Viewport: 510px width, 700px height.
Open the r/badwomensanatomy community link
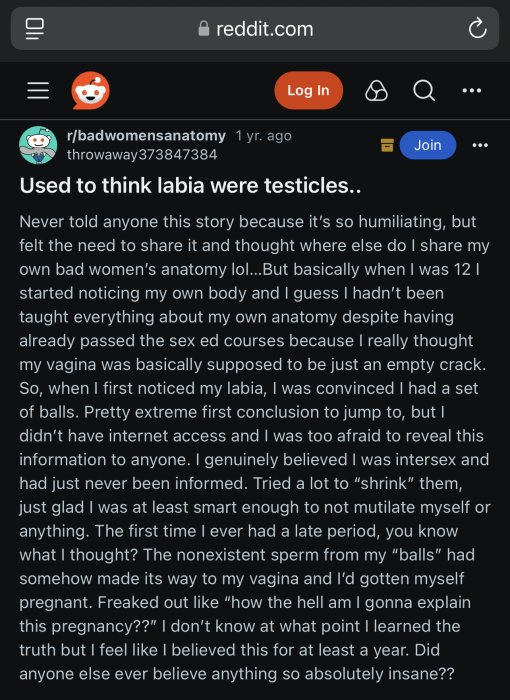(146, 135)
